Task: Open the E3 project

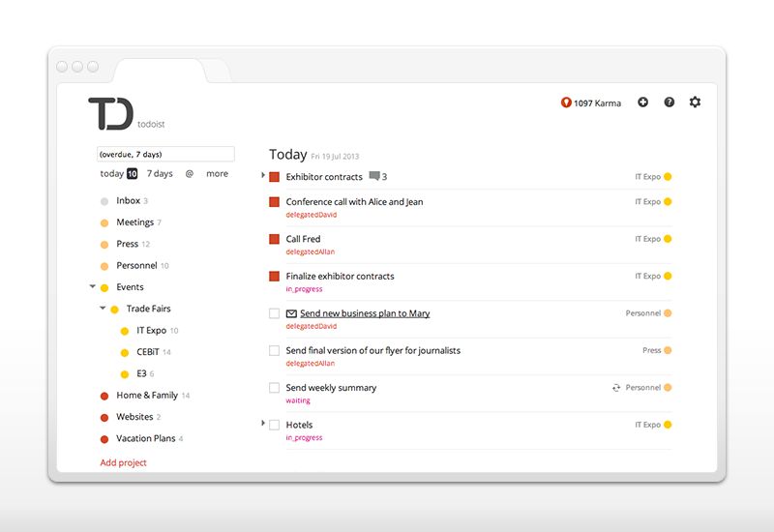Action: (x=141, y=373)
